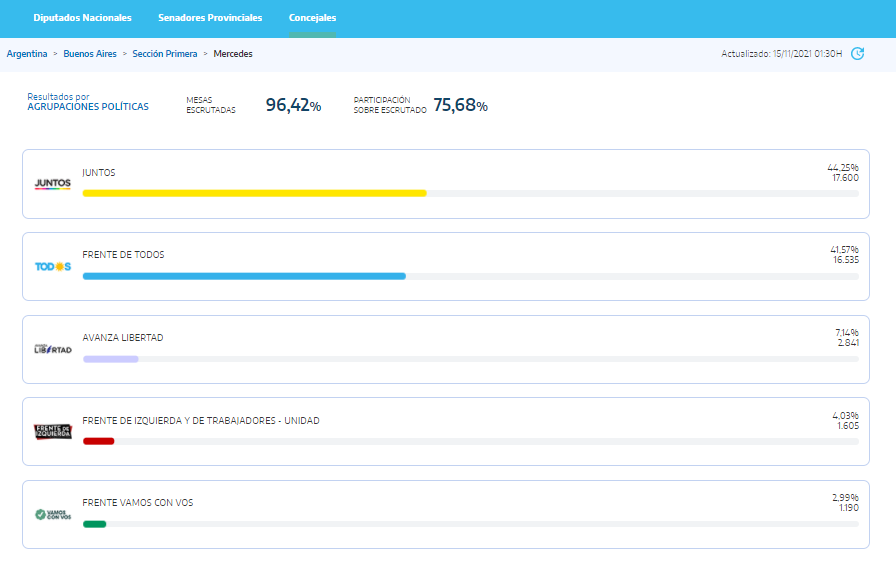Select the FRENTE VAMOS CON VOS label
The image size is (896, 588).
137,503
